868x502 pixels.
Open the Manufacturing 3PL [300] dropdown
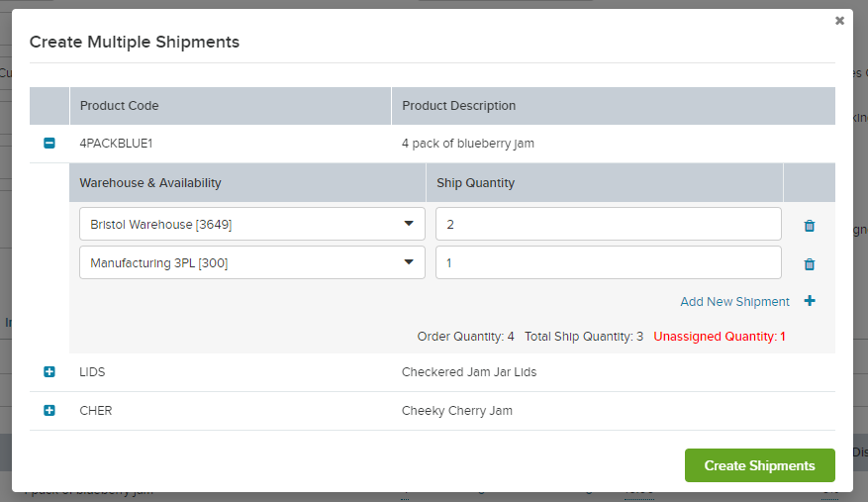click(x=252, y=263)
